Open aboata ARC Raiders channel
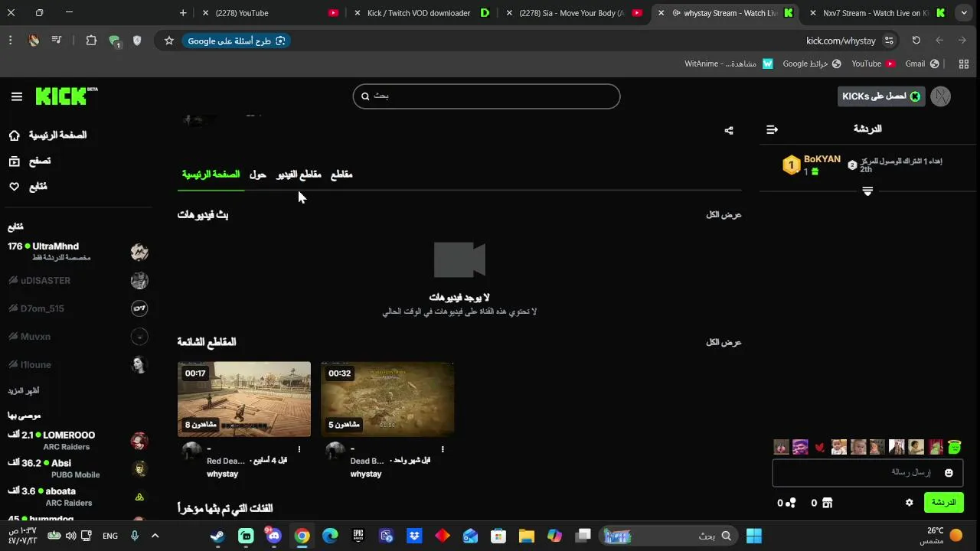 [77, 497]
